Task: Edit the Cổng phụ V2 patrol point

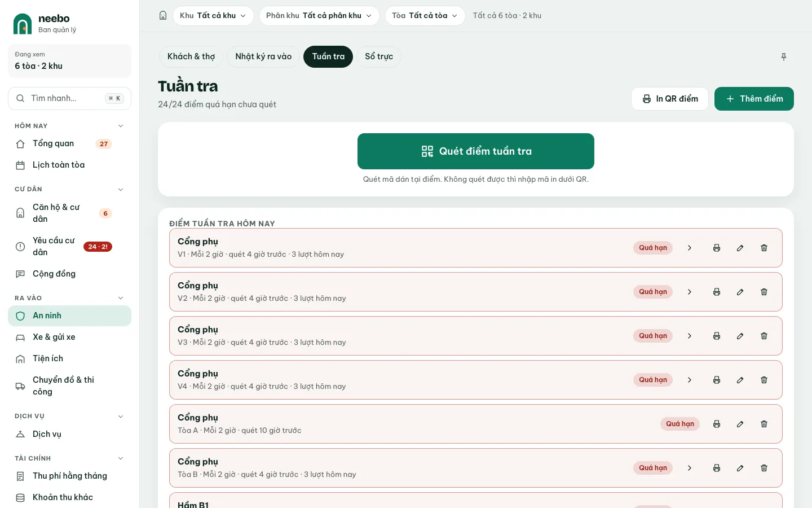Action: point(740,292)
